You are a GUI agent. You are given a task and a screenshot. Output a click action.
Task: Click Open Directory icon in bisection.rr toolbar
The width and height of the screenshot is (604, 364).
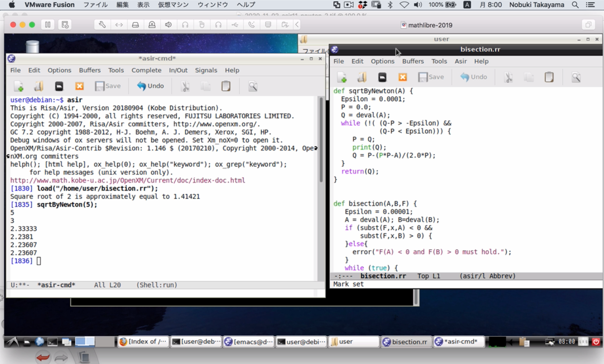(382, 77)
